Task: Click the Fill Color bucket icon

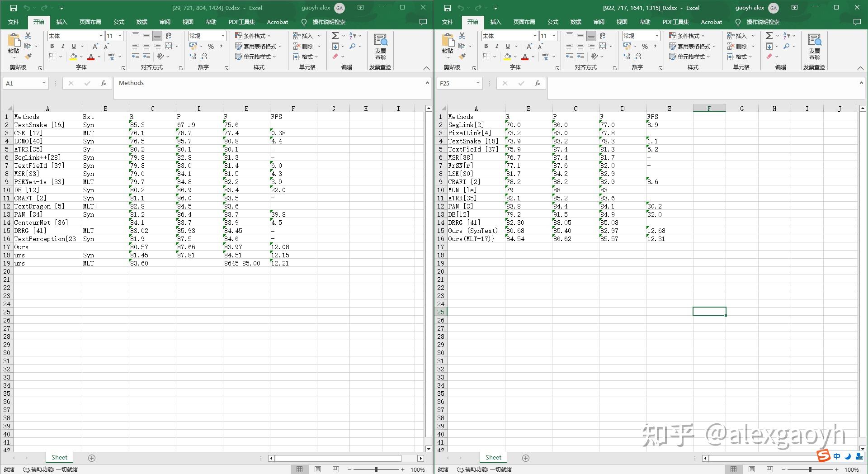Action: pos(74,57)
